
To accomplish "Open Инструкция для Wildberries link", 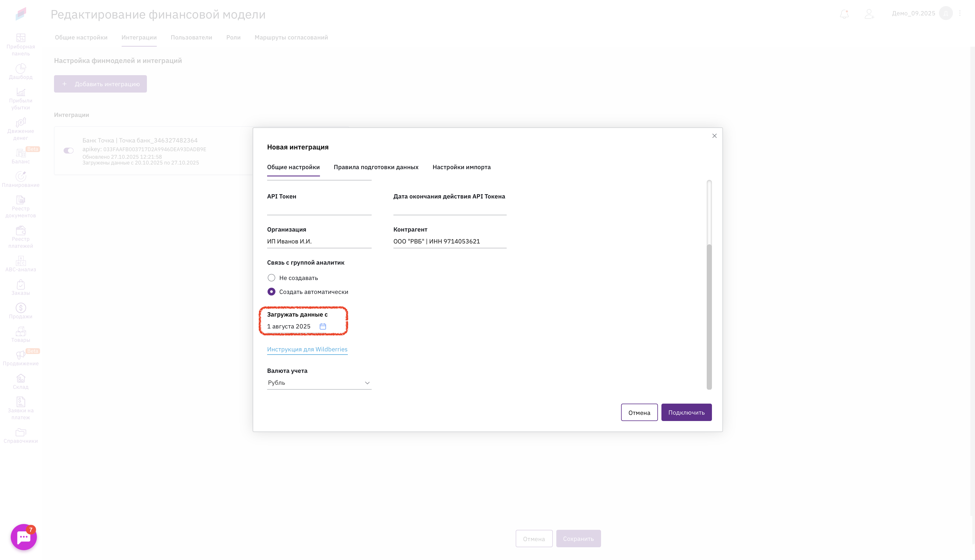I will (307, 349).
